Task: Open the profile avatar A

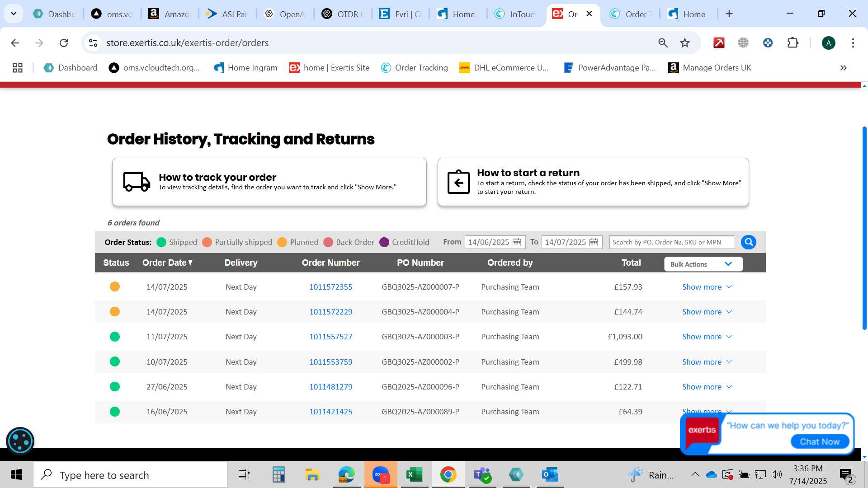Action: [828, 43]
